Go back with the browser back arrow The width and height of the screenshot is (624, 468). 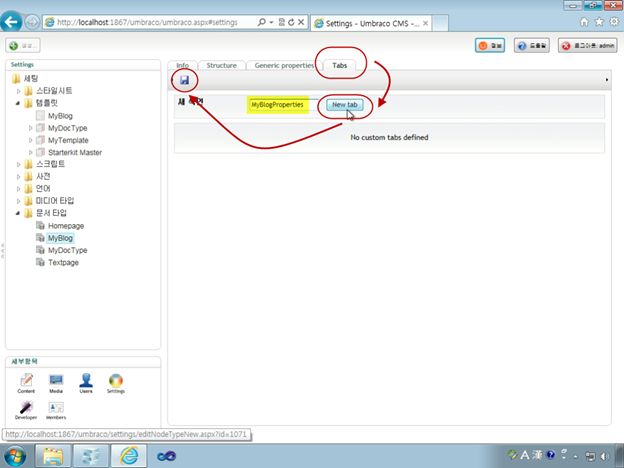click(x=11, y=21)
